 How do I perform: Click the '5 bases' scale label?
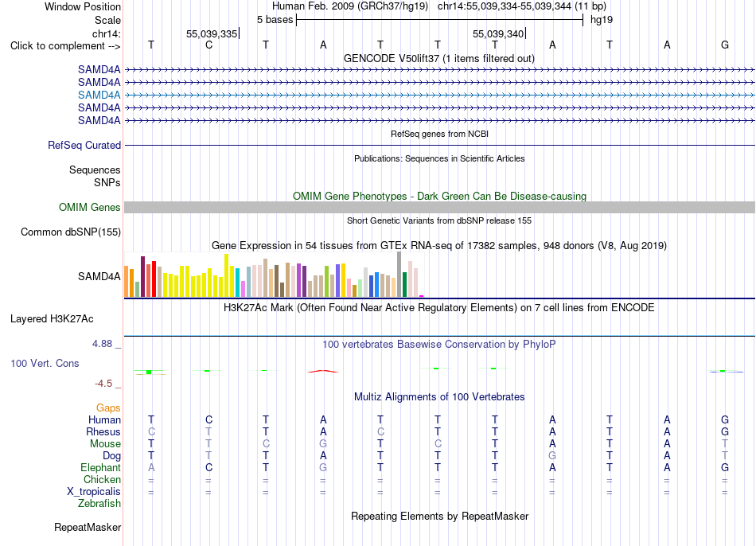(x=275, y=20)
